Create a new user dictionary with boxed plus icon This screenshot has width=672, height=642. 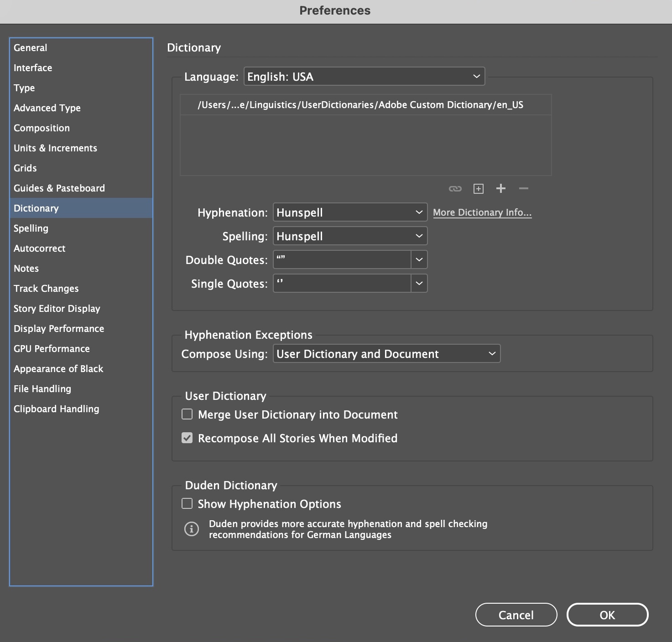(x=478, y=188)
